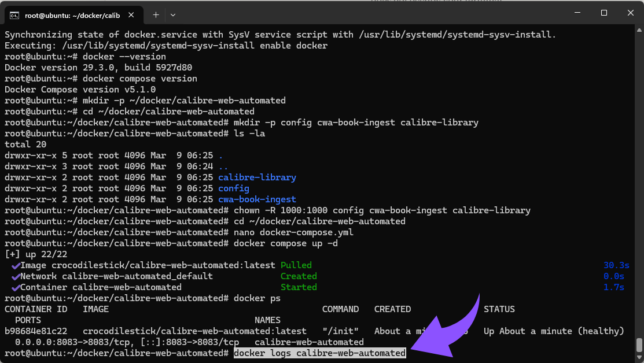The width and height of the screenshot is (644, 363).
Task: Click the green checkmark beside the Pulled image line
Action: [14, 265]
